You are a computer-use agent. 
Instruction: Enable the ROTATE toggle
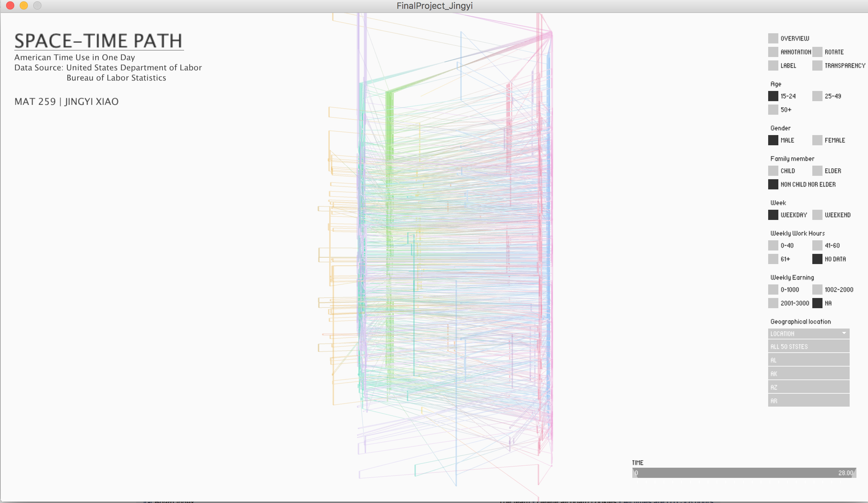coord(817,52)
